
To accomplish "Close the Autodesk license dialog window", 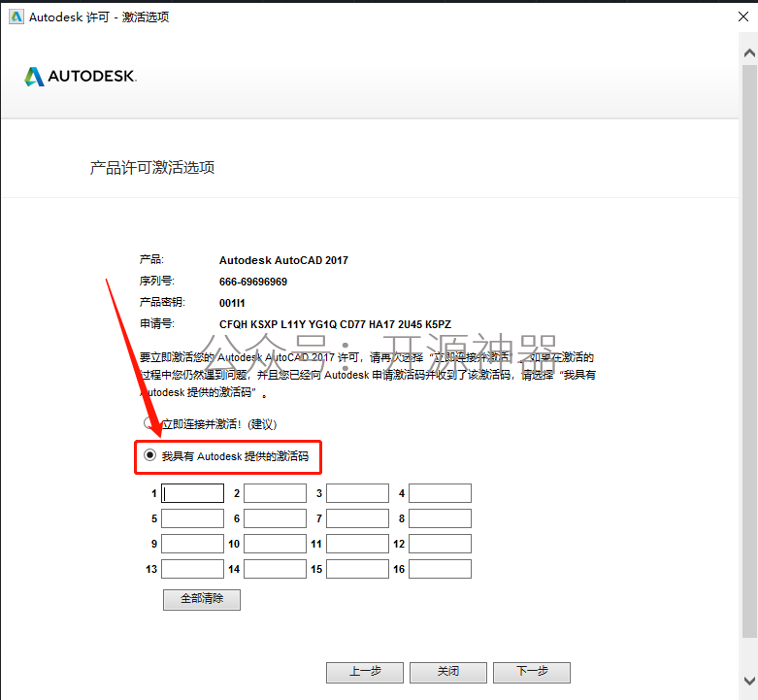I will pyautogui.click(x=743, y=17).
